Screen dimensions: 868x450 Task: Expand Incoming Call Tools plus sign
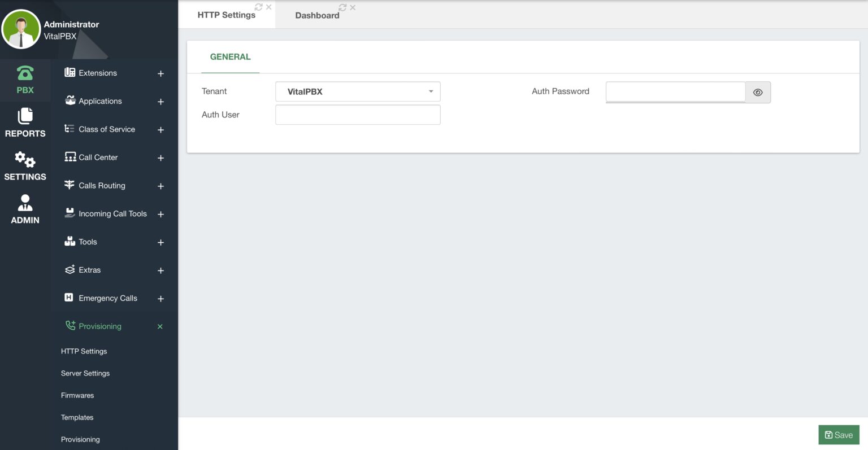point(160,215)
